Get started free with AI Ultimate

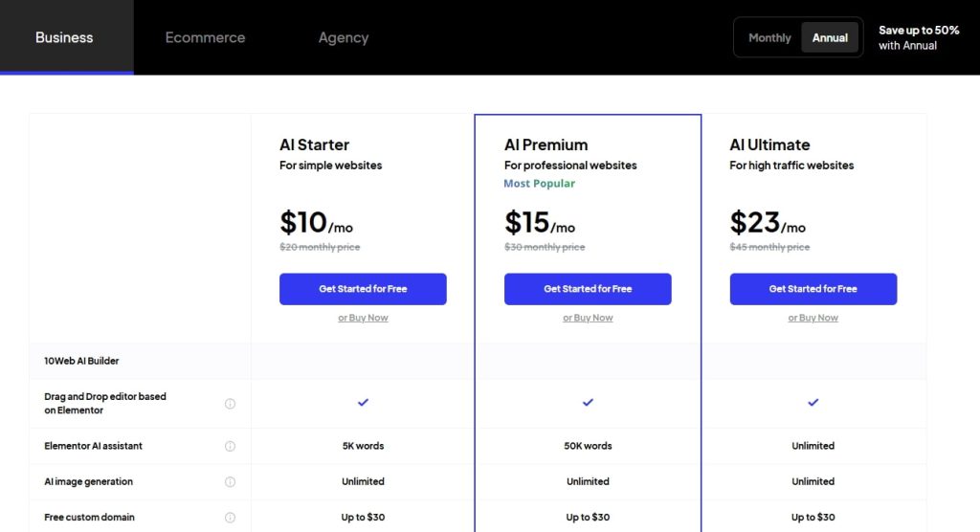tap(813, 289)
